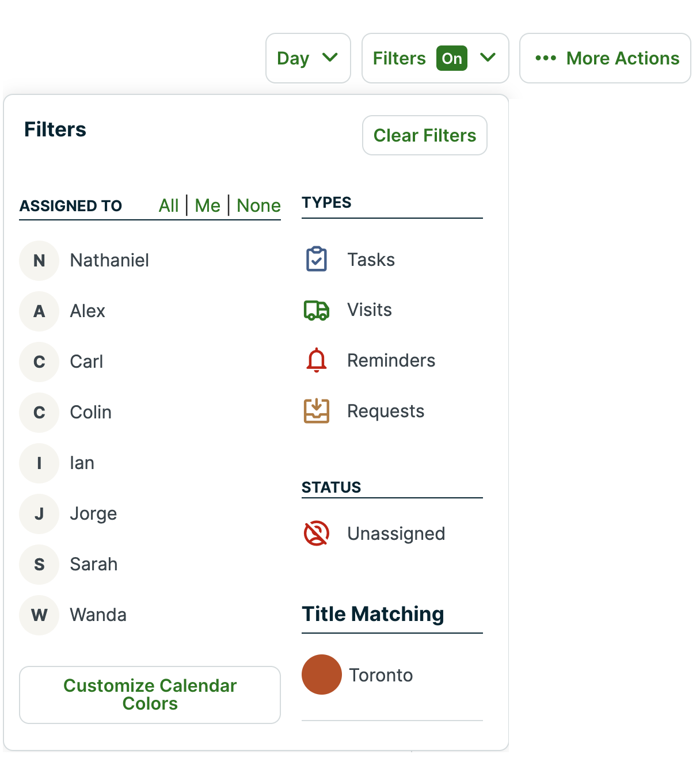Select Sarah from the assignee list
The width and height of the screenshot is (700, 762).
94,564
